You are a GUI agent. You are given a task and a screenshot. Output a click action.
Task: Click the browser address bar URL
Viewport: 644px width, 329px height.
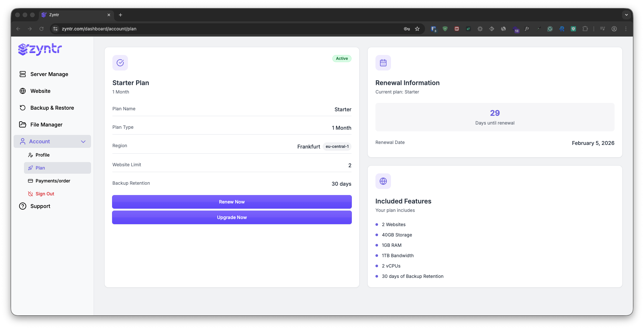[x=99, y=29]
